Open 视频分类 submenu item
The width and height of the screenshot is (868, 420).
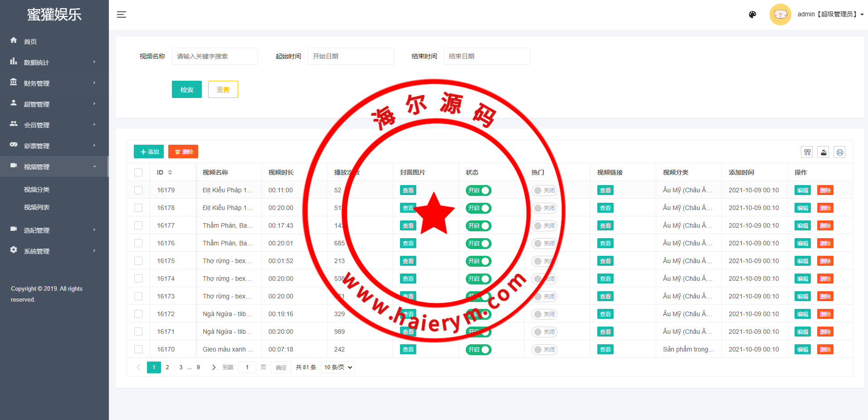pos(37,190)
